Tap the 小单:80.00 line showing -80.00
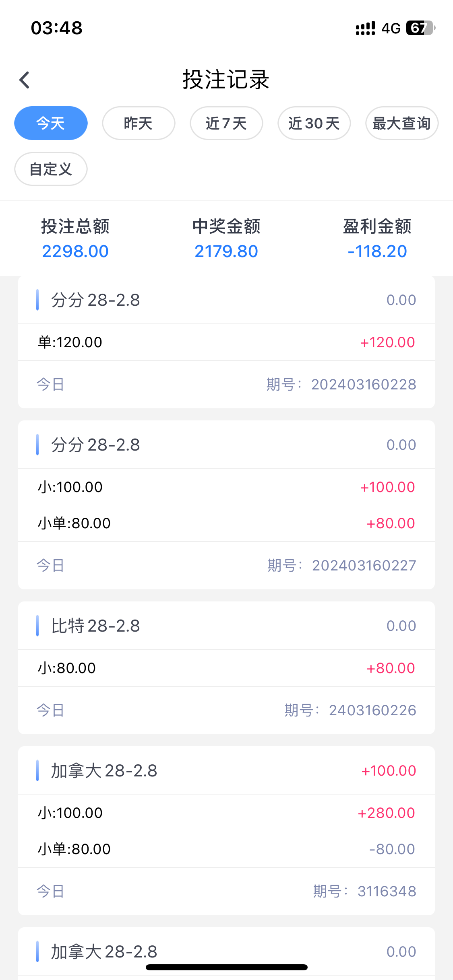This screenshot has width=453, height=980. tap(74, 849)
